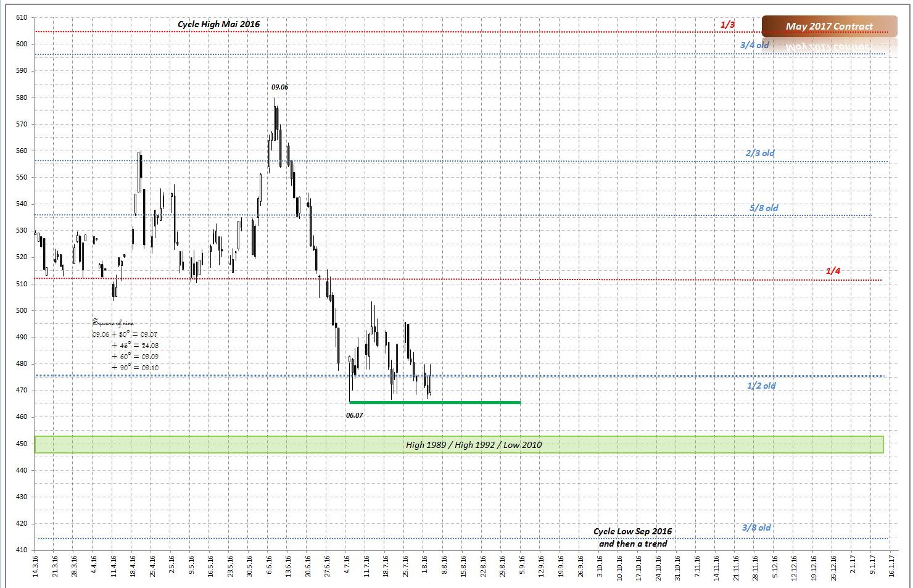This screenshot has width=913, height=588.
Task: Click the May 2017 Contract title box
Action: 828,26
